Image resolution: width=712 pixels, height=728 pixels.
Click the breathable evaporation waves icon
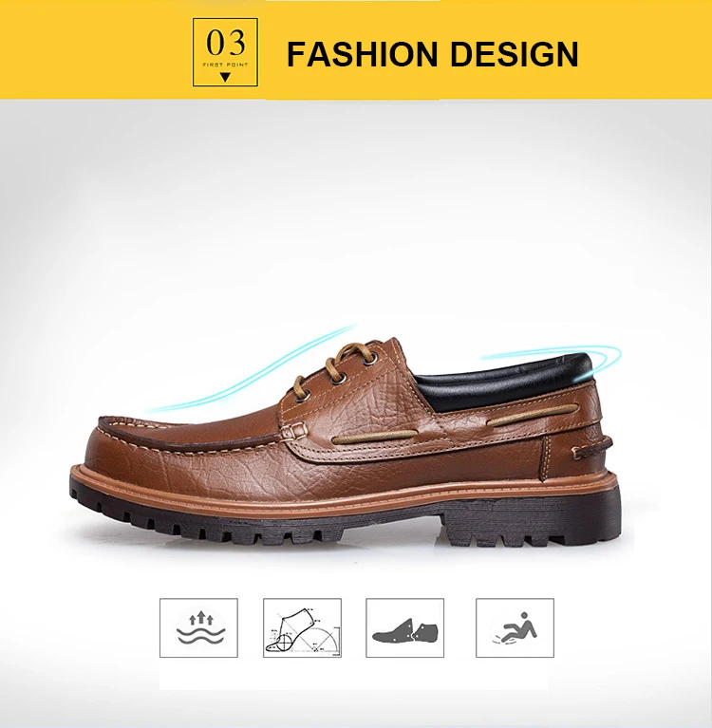coord(198,627)
